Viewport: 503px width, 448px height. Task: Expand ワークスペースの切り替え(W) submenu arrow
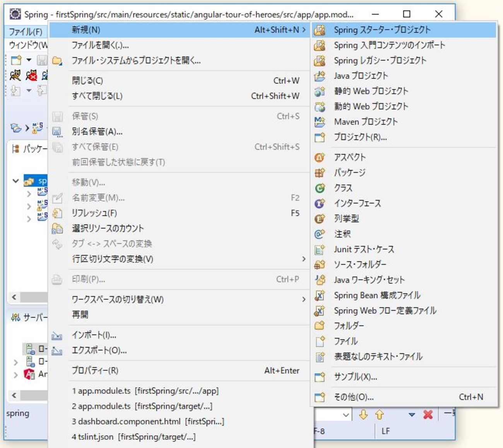[304, 299]
